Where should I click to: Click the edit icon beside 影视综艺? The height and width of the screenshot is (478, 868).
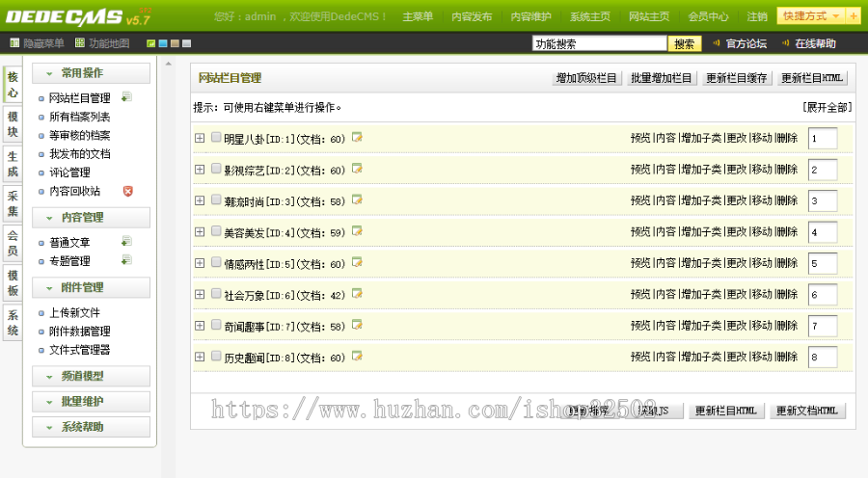tap(357, 169)
